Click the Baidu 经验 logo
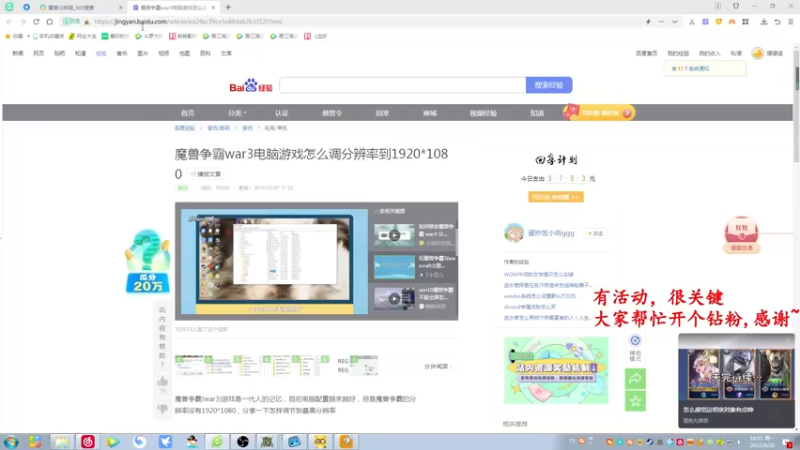 click(x=251, y=86)
